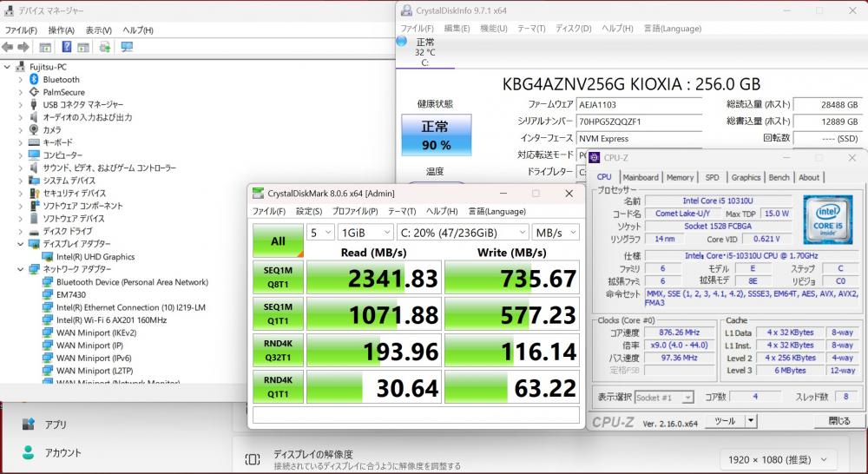Select Intel(R) Wi-Fi 6 AX201 160MHz row
Screen dimensions: 868x474
111,320
